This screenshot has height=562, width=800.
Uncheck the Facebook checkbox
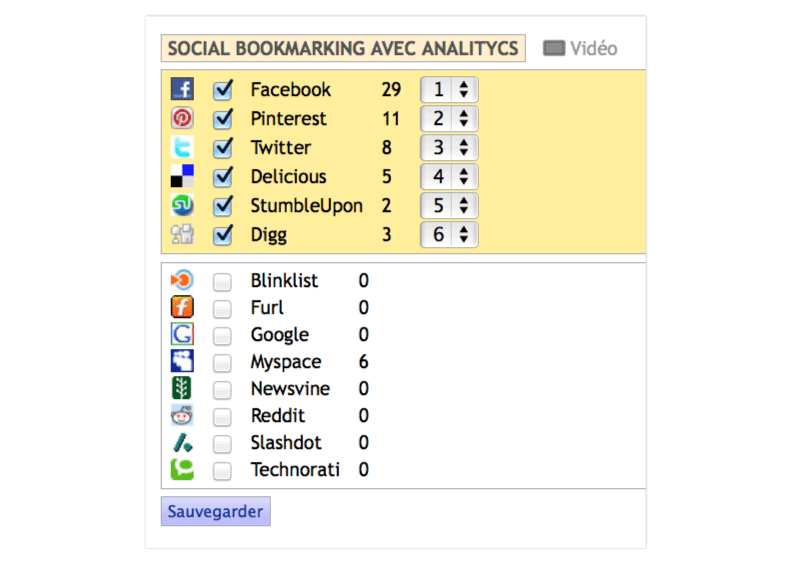[x=224, y=89]
